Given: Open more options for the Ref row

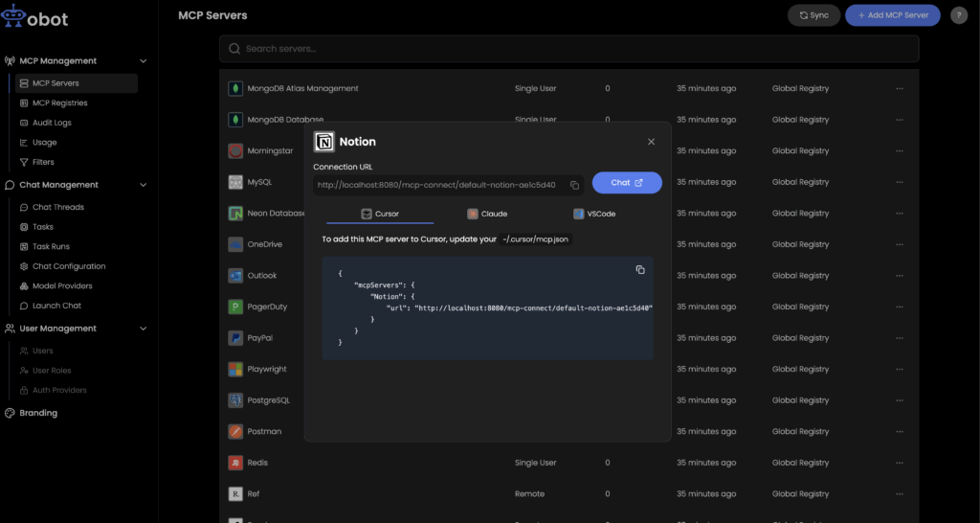Looking at the screenshot, I should point(899,494).
